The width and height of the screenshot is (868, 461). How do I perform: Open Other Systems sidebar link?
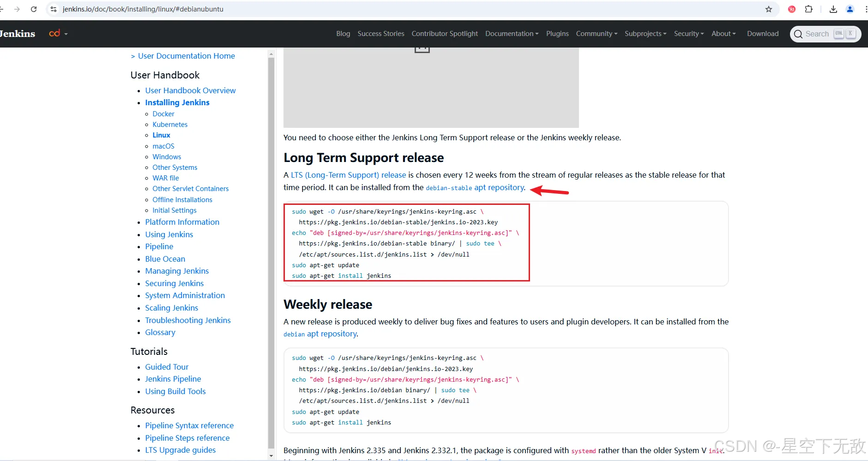pyautogui.click(x=175, y=168)
